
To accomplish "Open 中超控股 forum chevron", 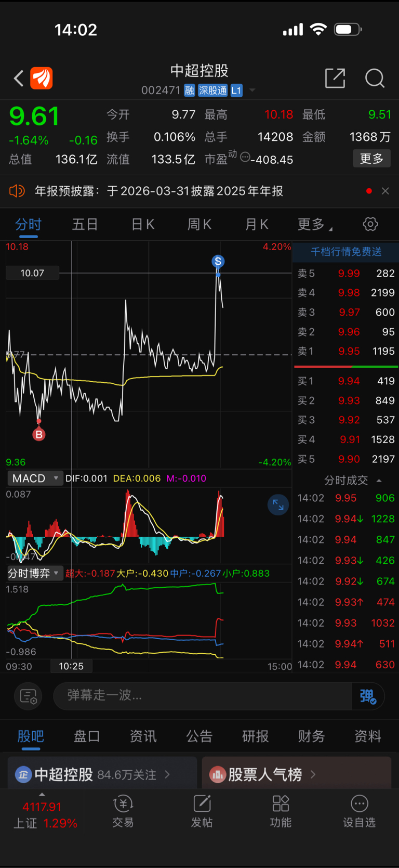I will click(x=167, y=774).
